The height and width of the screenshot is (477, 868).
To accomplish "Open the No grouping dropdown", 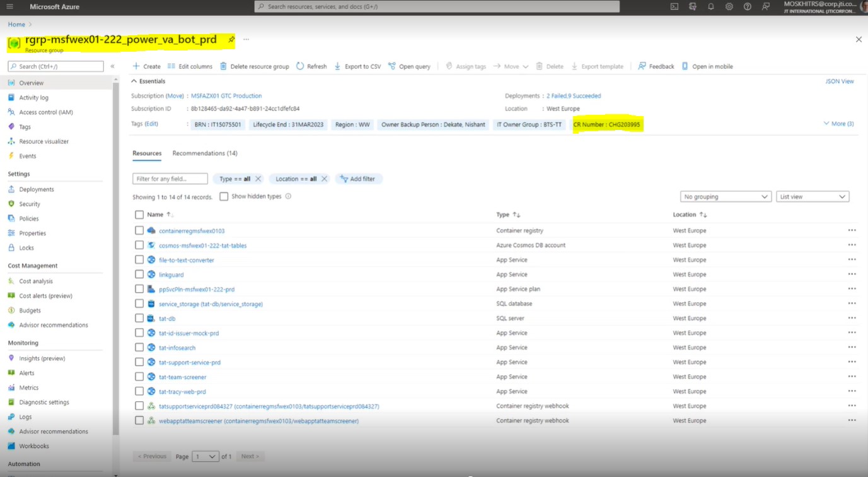I will 726,197.
